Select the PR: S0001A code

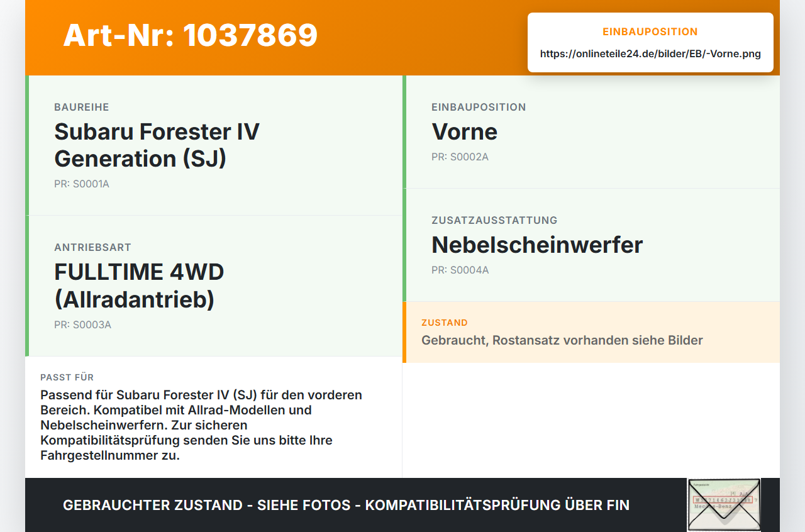(82, 184)
